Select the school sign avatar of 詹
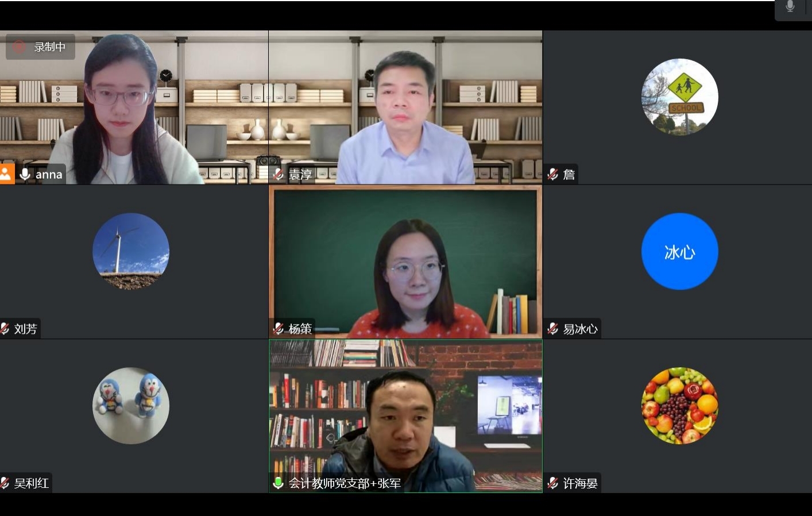812x516 pixels. [680, 97]
